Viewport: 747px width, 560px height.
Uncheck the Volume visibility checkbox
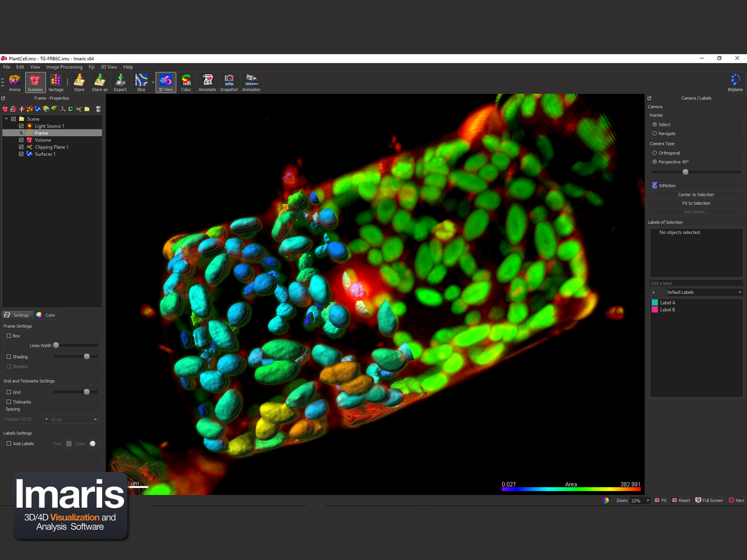coord(21,140)
